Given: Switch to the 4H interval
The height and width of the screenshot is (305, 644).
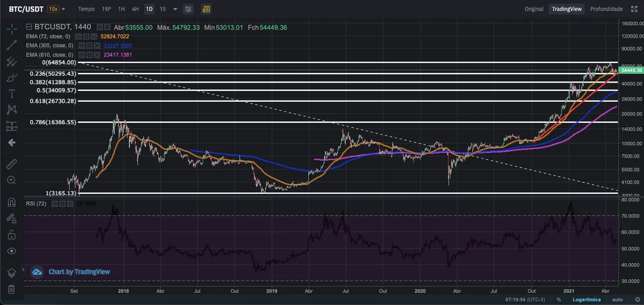Looking at the screenshot, I should (x=135, y=9).
